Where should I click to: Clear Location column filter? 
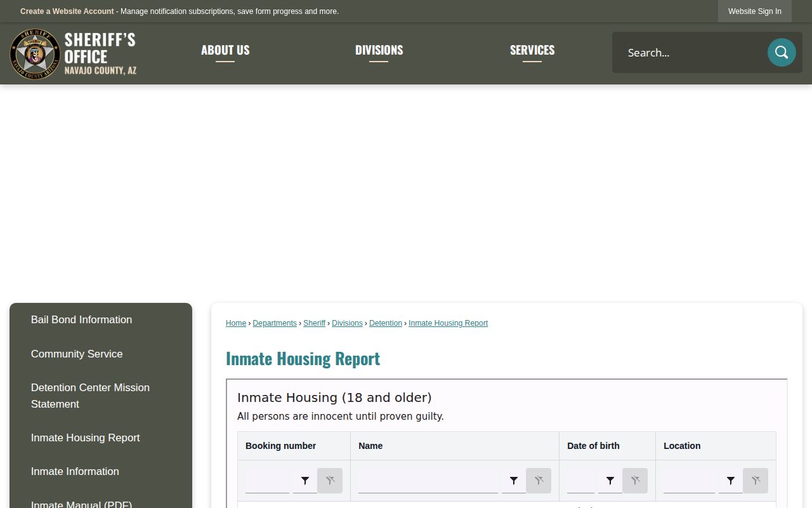(x=756, y=481)
